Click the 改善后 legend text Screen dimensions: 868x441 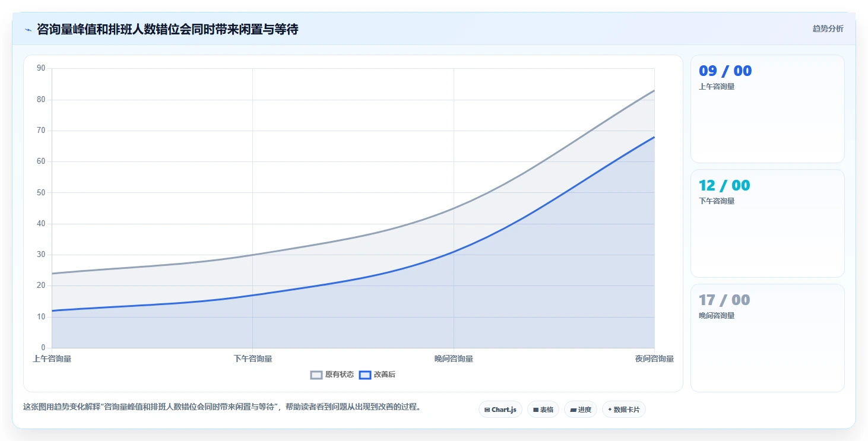click(385, 375)
